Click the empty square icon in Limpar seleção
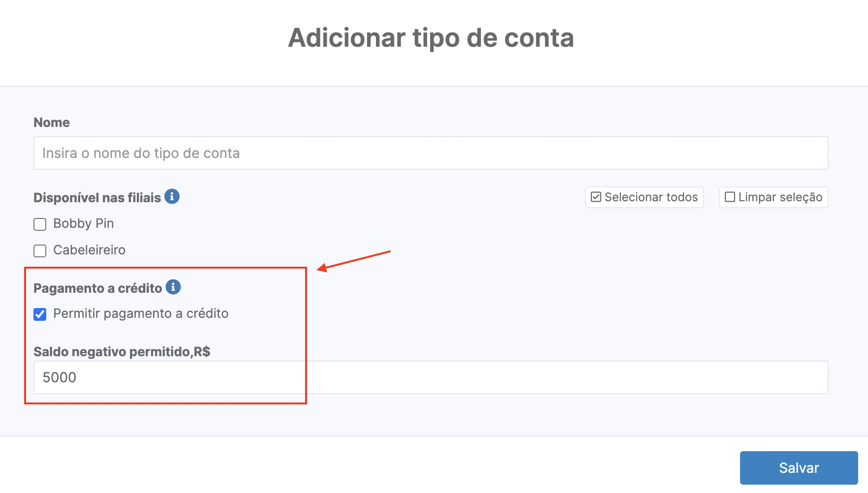 (x=730, y=197)
